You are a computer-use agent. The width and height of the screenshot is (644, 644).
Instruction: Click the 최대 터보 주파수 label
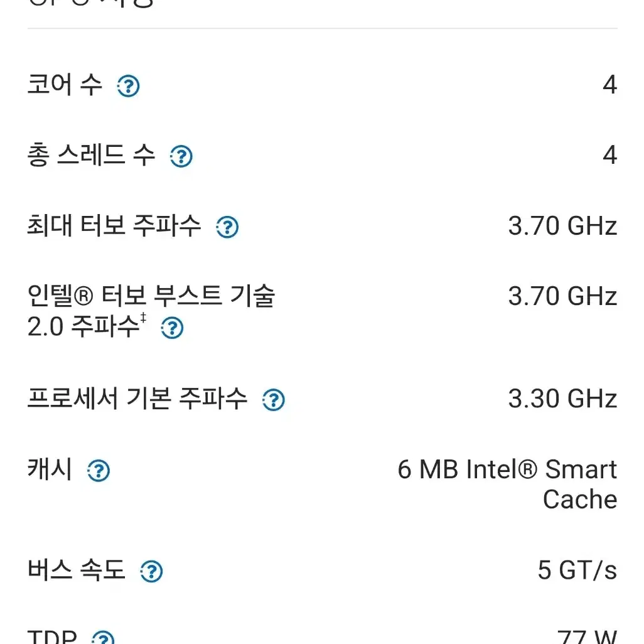(114, 225)
